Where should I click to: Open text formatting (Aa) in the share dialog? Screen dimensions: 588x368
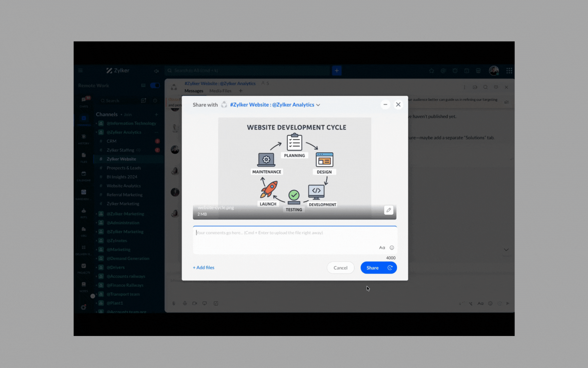pyautogui.click(x=382, y=248)
